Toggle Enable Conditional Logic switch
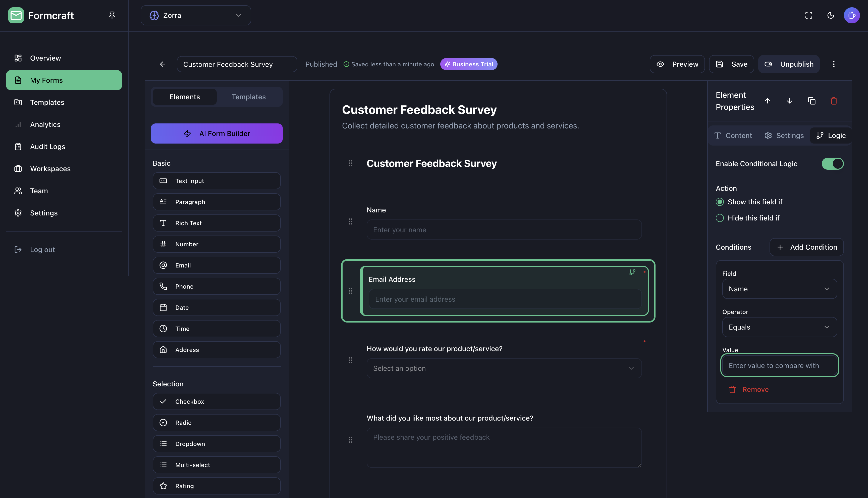Viewport: 868px width, 498px height. (x=832, y=163)
